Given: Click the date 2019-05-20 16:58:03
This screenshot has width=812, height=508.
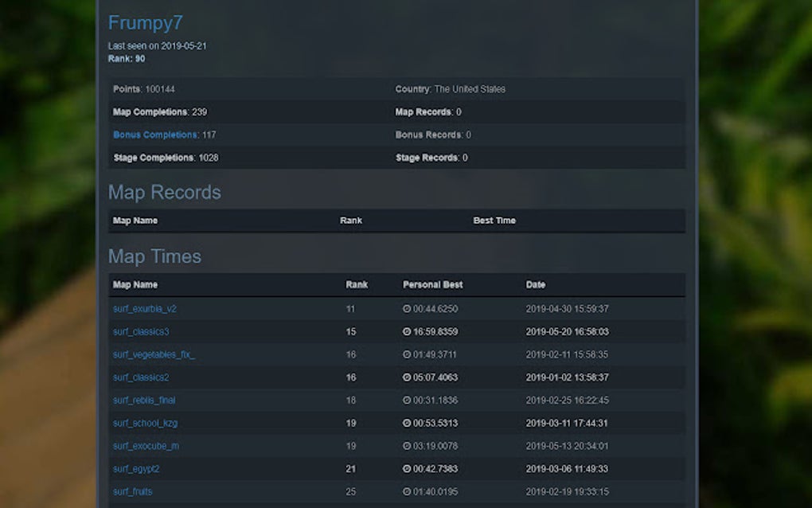Looking at the screenshot, I should coord(567,331).
